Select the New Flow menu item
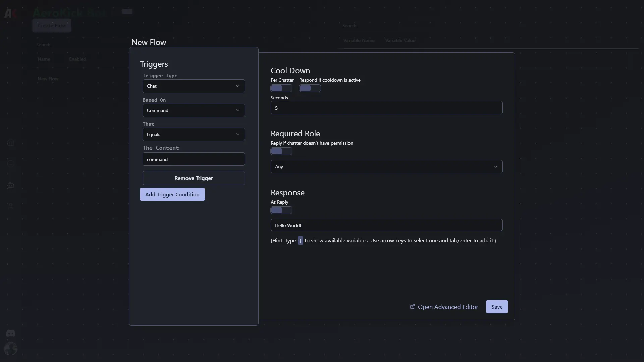 tap(48, 79)
